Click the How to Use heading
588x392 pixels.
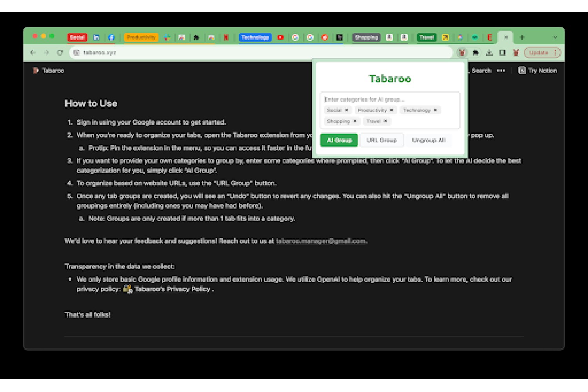tap(91, 103)
